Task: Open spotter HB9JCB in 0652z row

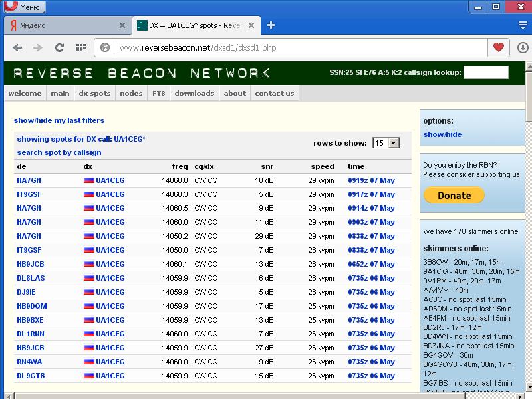Action: [31, 264]
